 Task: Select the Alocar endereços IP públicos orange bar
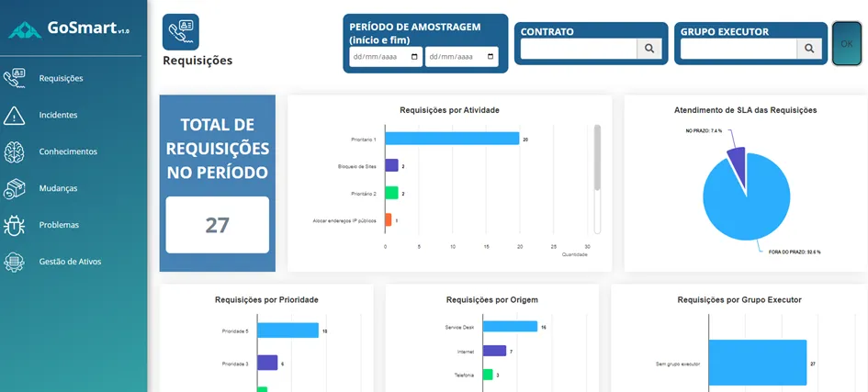pos(388,219)
